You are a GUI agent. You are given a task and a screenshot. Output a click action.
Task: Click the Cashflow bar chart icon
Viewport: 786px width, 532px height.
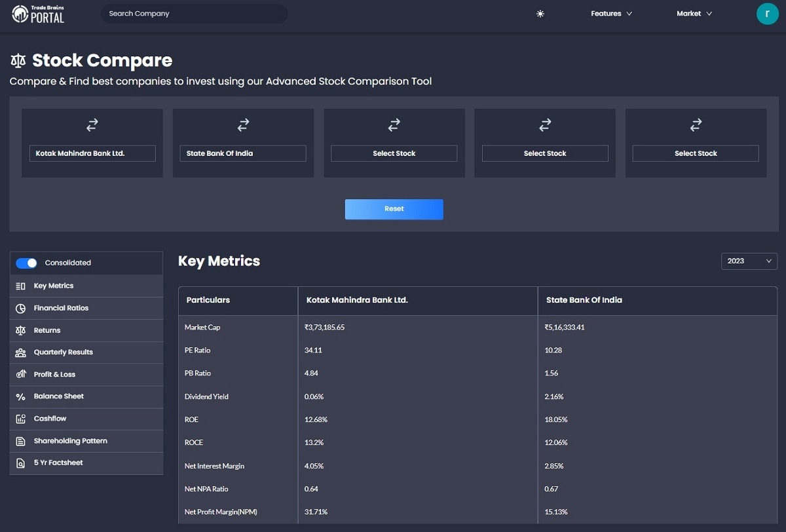[20, 419]
